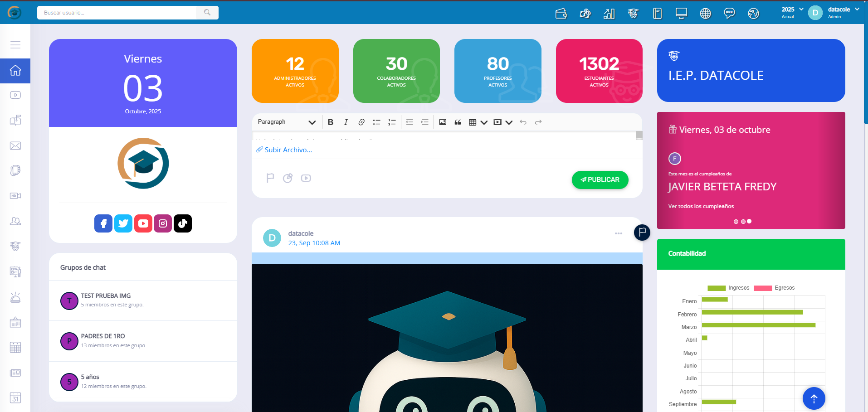Image resolution: width=868 pixels, height=412 pixels.
Task: Toggle italic in the editor toolbar
Action: tap(346, 122)
